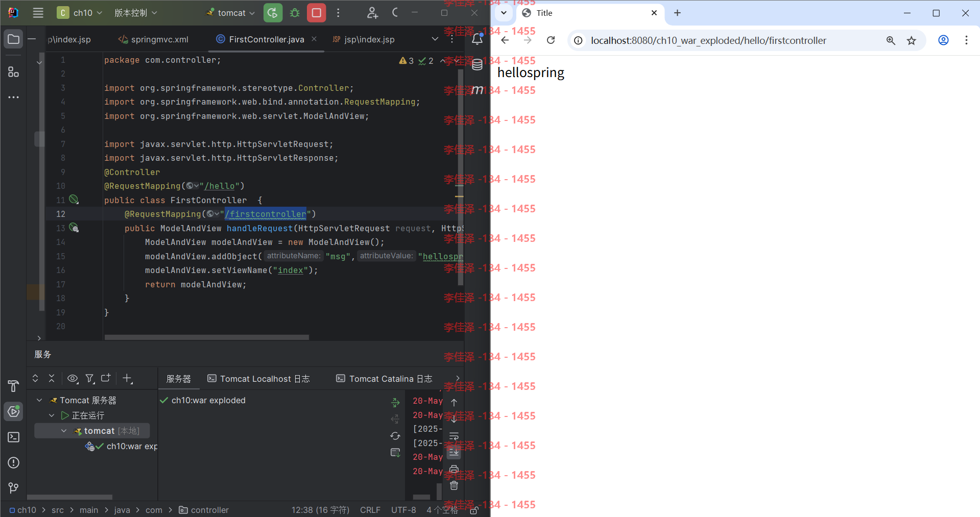Open the Maven tool window icon
The height and width of the screenshot is (517, 980).
477,90
